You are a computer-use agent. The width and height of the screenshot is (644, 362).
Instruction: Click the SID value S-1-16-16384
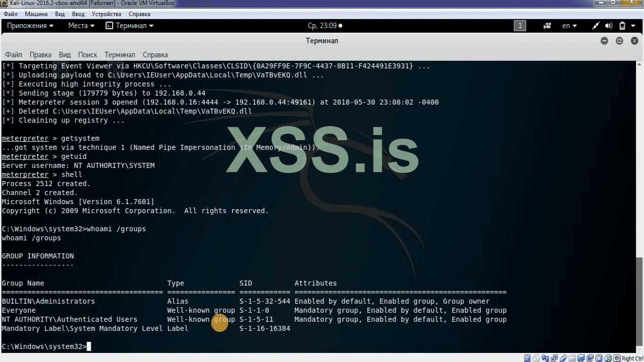265,328
